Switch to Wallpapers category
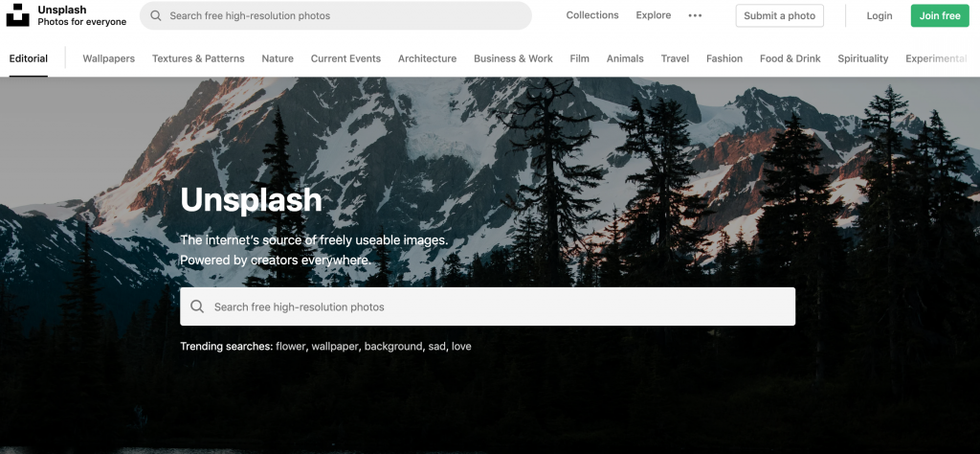980x454 pixels. point(109,58)
